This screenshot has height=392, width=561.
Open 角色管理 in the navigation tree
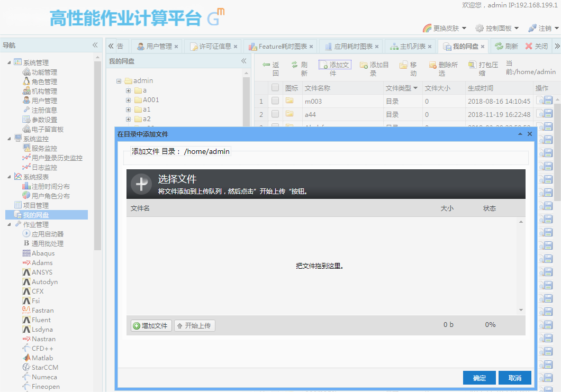click(x=44, y=81)
